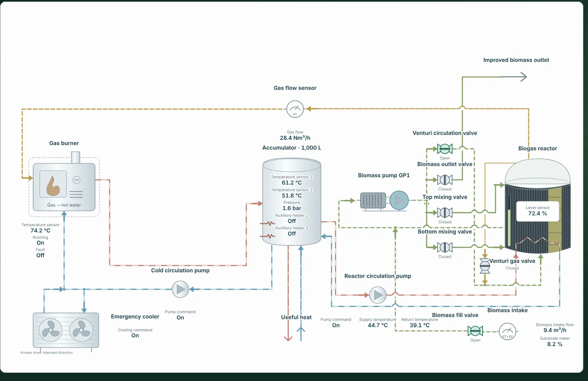Image resolution: width=588 pixels, height=381 pixels.
Task: Click the Substrate meter 8.2 % value
Action: (x=555, y=344)
